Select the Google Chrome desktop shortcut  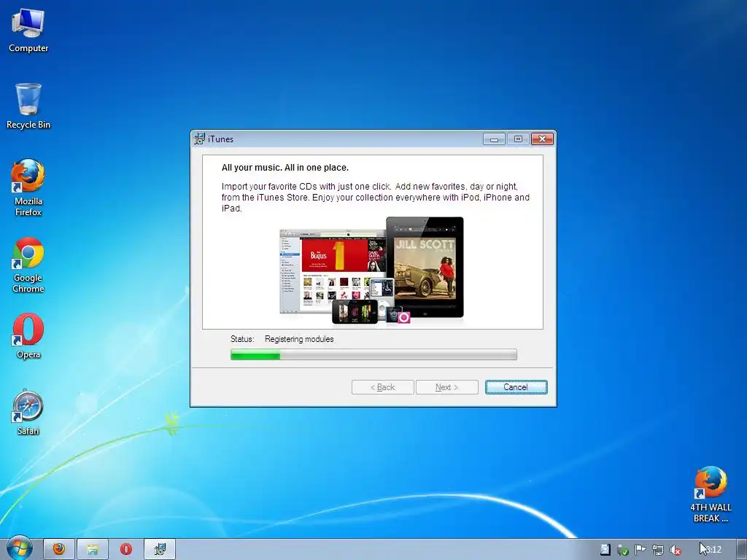pyautogui.click(x=28, y=265)
